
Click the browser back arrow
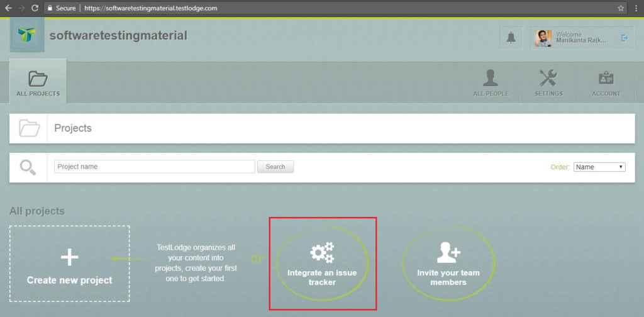[8, 8]
